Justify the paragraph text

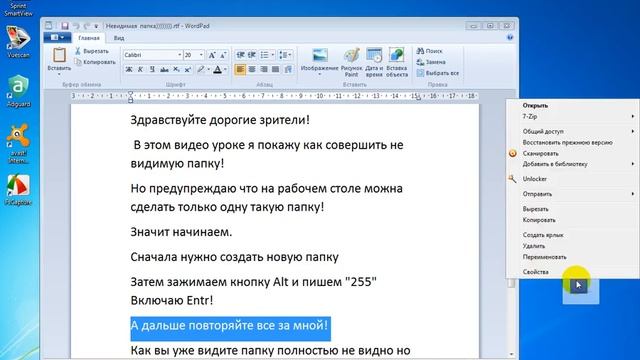coord(276,69)
